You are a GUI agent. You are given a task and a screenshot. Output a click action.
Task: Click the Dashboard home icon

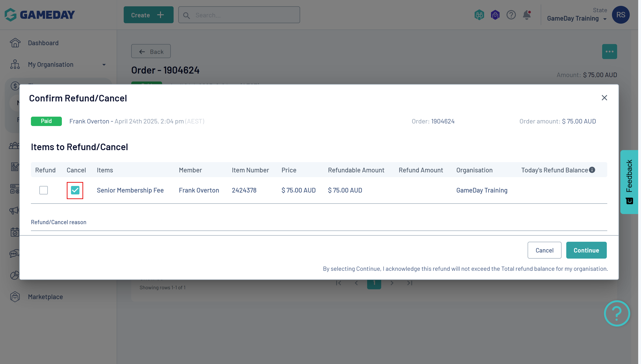click(x=15, y=43)
